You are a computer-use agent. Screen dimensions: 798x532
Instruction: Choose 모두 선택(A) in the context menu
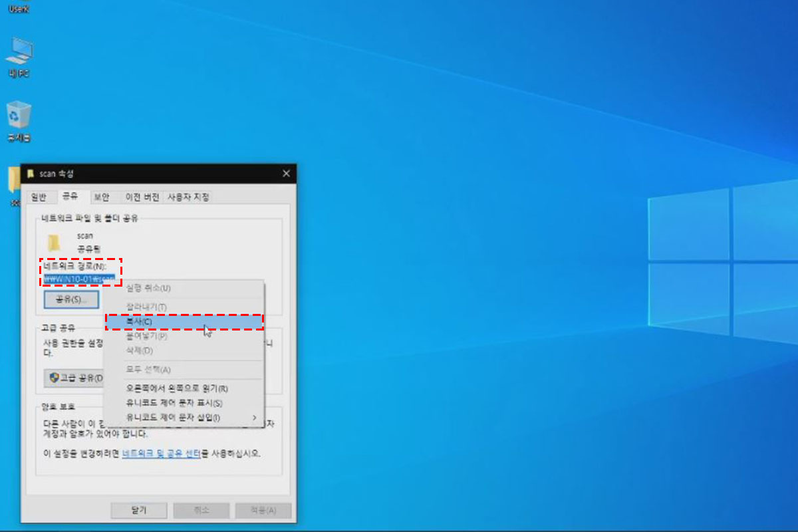tap(185, 369)
